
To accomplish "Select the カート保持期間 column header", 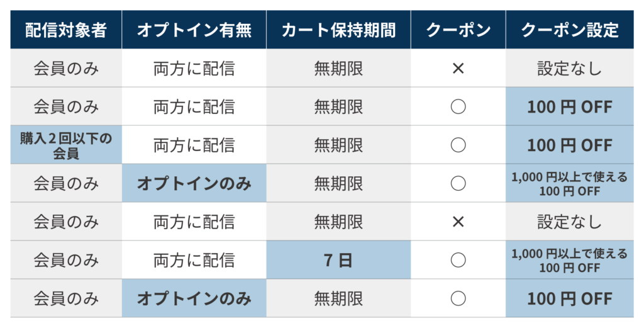I will 338,30.
